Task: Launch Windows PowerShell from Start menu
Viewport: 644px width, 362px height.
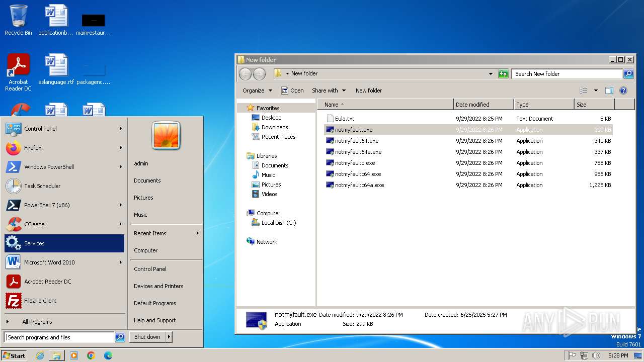Action: coord(64,167)
